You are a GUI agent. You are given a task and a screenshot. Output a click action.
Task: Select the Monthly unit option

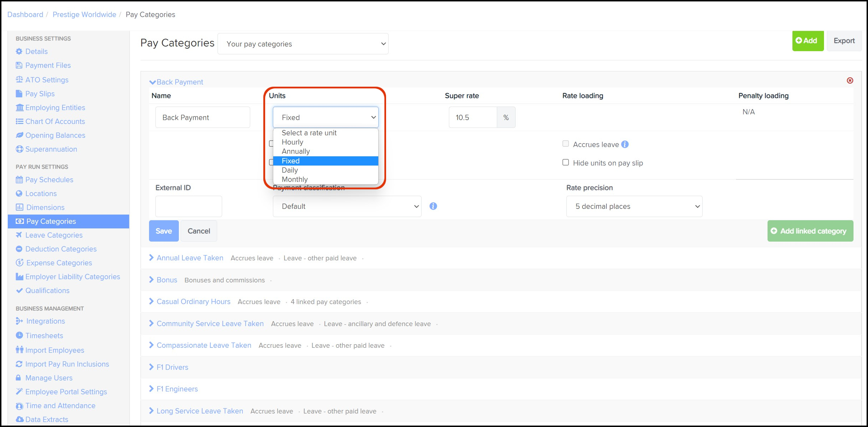point(295,179)
